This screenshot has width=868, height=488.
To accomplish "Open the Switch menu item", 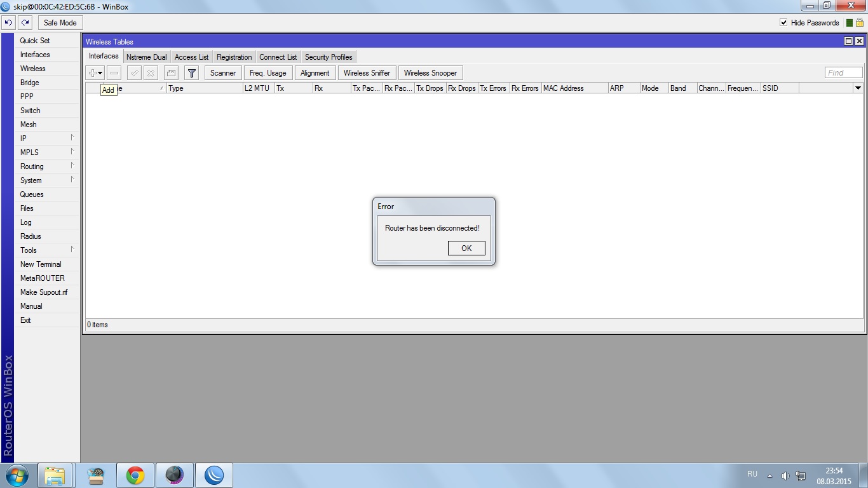I will pyautogui.click(x=47, y=111).
